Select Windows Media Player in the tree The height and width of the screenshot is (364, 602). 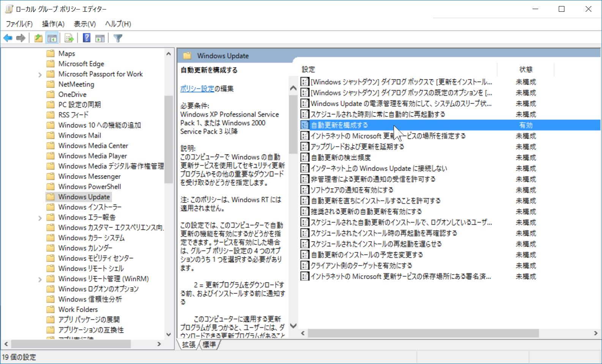(93, 156)
